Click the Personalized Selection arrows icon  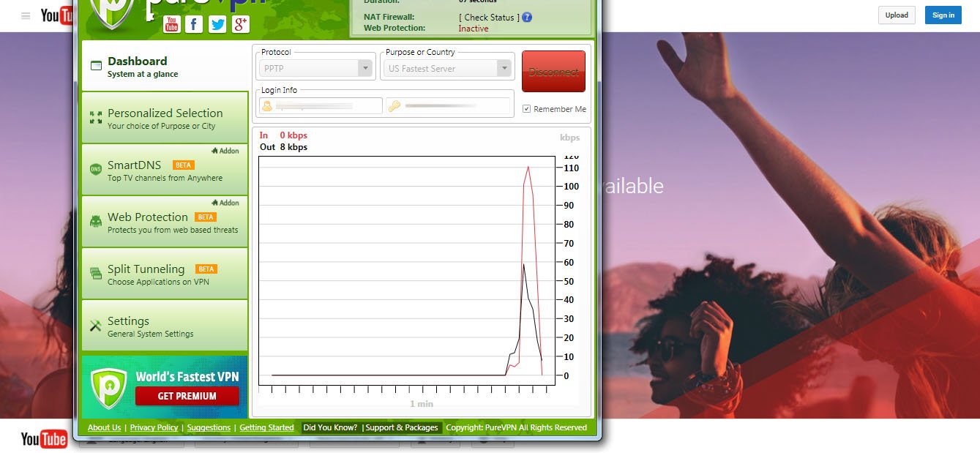[x=96, y=117]
